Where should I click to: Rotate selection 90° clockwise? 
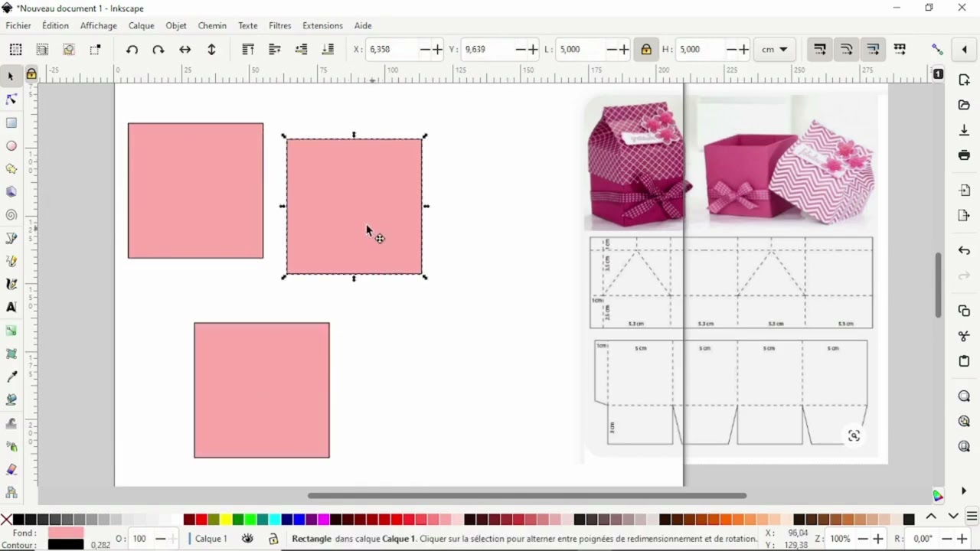(x=158, y=49)
